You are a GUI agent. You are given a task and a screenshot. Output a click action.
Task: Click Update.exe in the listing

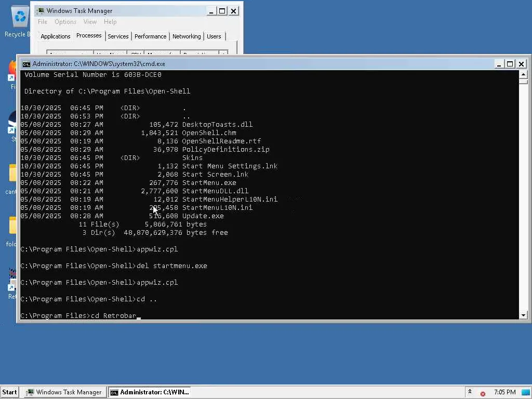203,216
